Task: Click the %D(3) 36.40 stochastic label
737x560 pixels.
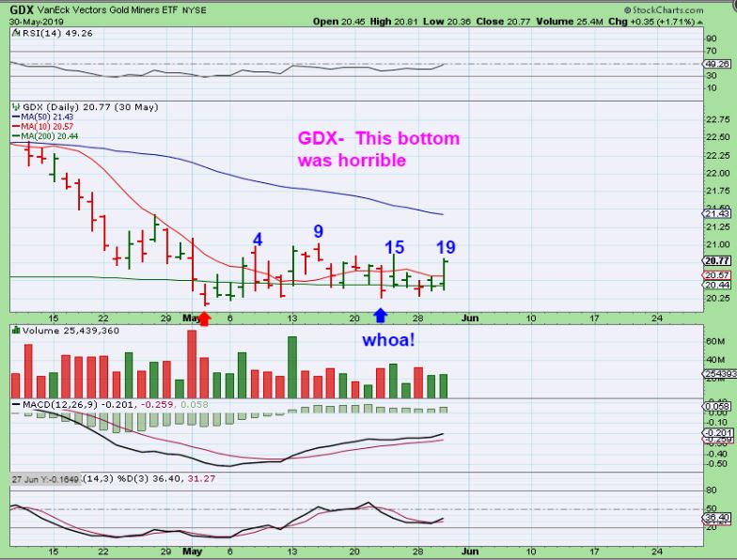Action: (150, 479)
